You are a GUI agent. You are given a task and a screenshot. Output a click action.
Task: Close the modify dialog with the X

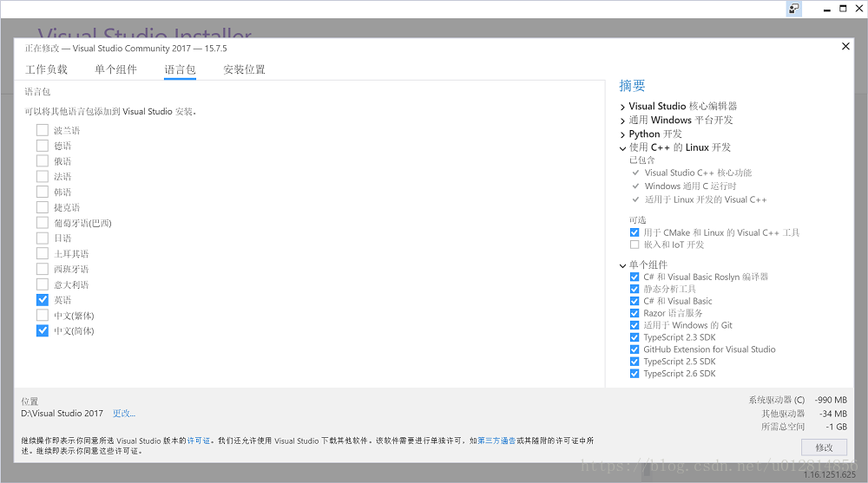[x=845, y=47]
